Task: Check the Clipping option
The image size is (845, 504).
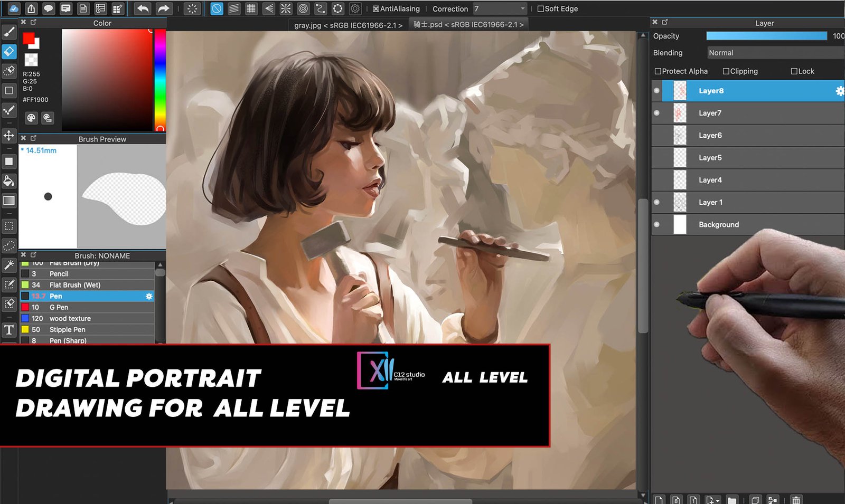Action: click(x=726, y=71)
